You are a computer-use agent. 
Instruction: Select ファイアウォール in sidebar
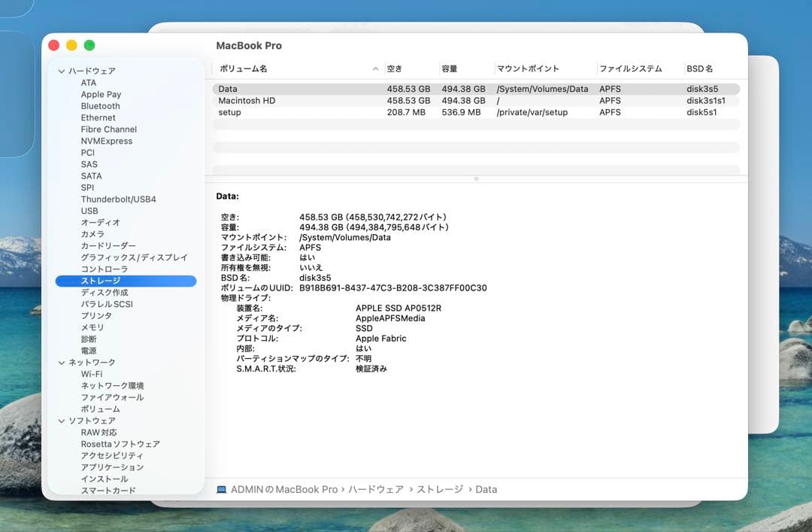coord(112,398)
